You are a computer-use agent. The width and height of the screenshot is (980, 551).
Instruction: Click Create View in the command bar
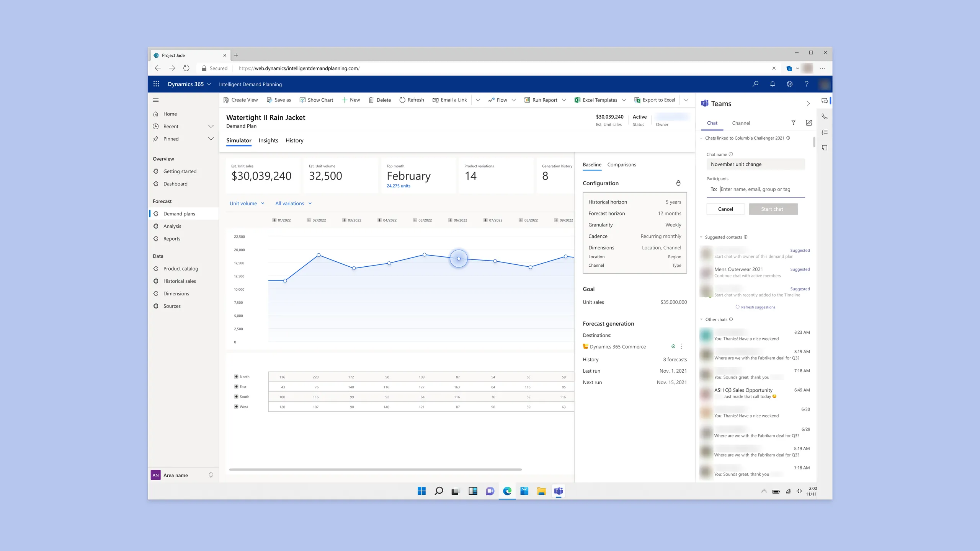pos(241,100)
